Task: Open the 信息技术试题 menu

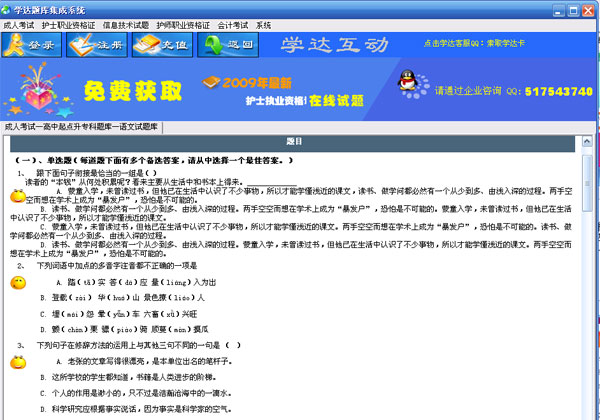Action: [126, 25]
